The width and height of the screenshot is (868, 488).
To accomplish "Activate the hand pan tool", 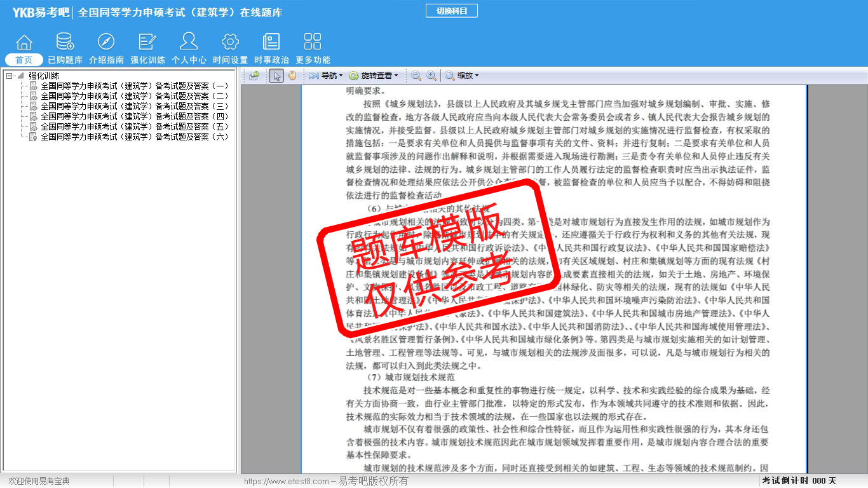I will (292, 76).
